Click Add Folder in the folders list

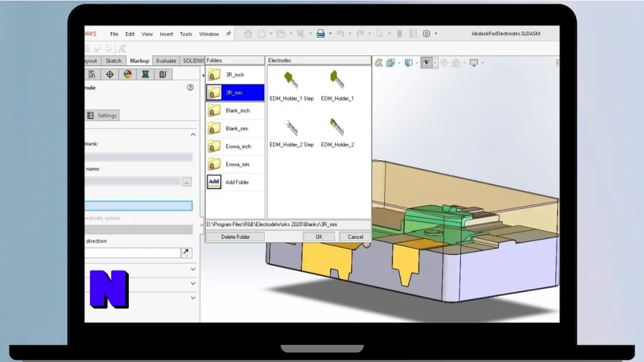point(235,182)
